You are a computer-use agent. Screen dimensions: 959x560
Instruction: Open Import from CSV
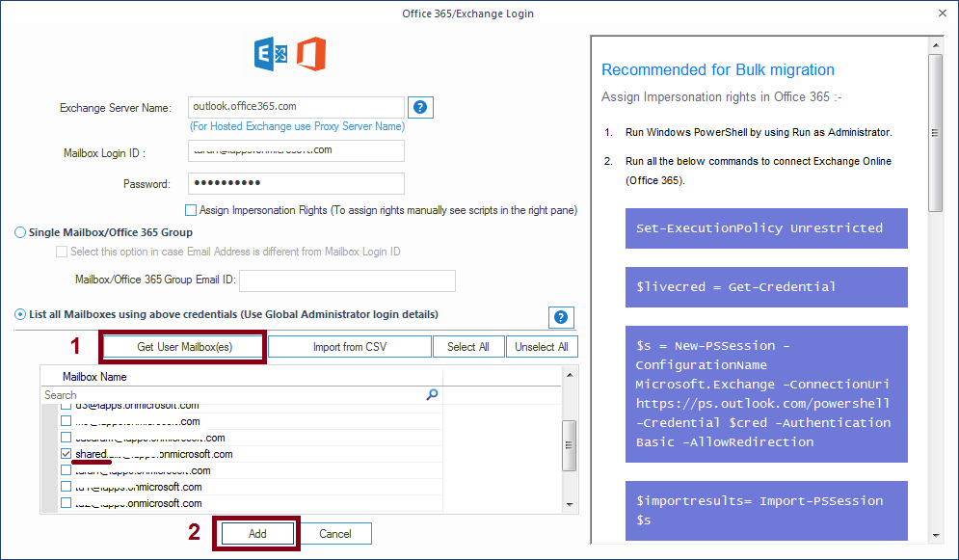pos(350,347)
